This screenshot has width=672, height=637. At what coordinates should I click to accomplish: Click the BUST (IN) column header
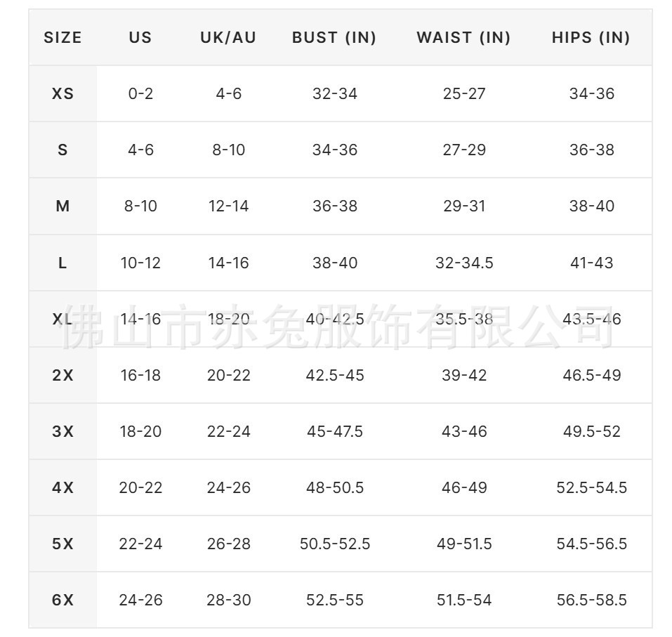click(x=334, y=38)
